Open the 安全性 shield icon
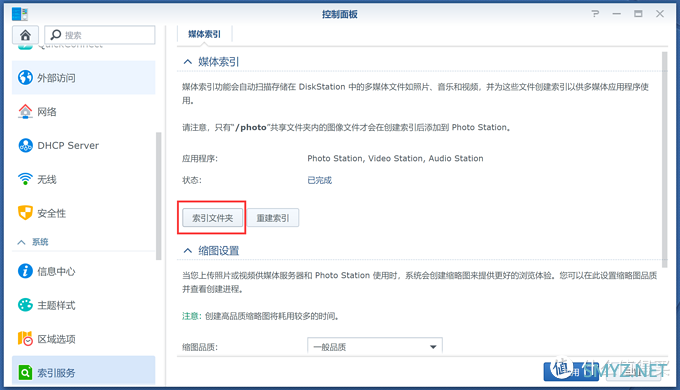 pos(25,213)
